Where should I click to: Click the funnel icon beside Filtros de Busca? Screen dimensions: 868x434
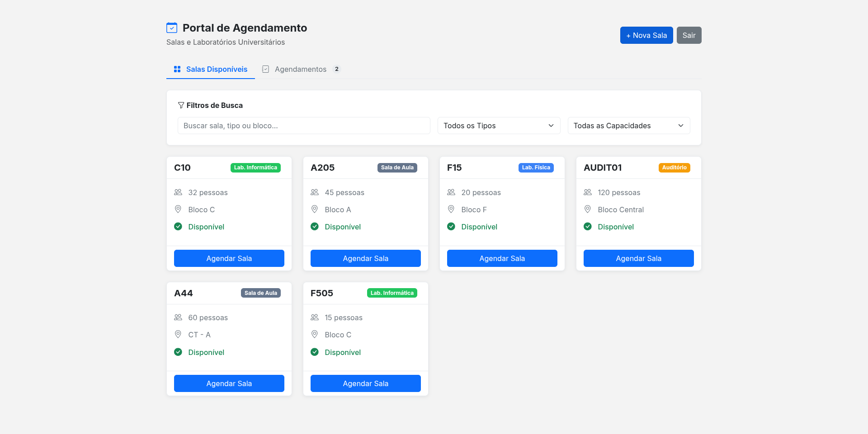[181, 105]
